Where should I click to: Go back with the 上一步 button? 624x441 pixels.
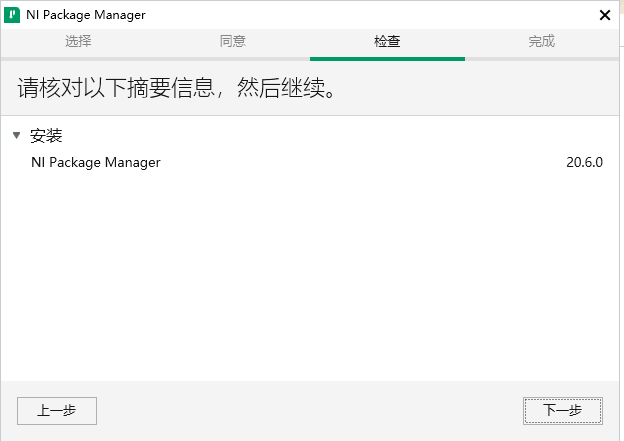tap(57, 410)
